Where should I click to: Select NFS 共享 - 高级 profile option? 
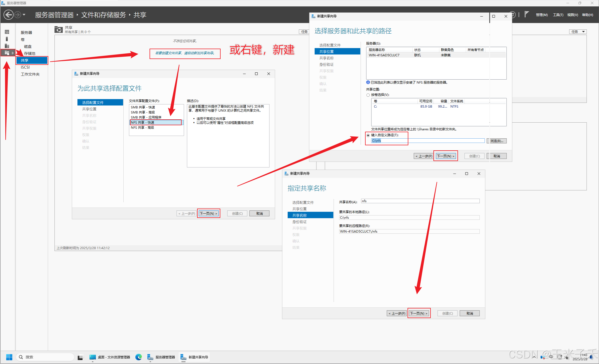tap(142, 128)
